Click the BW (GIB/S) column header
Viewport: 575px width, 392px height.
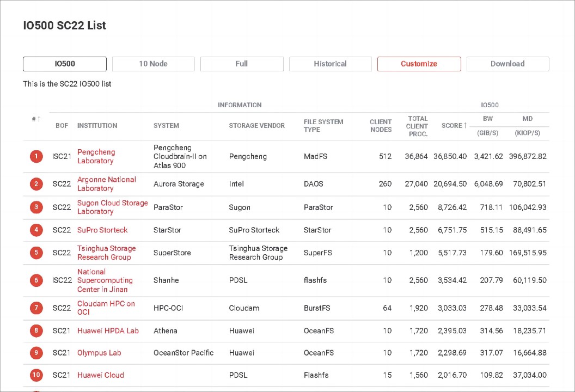pos(488,126)
